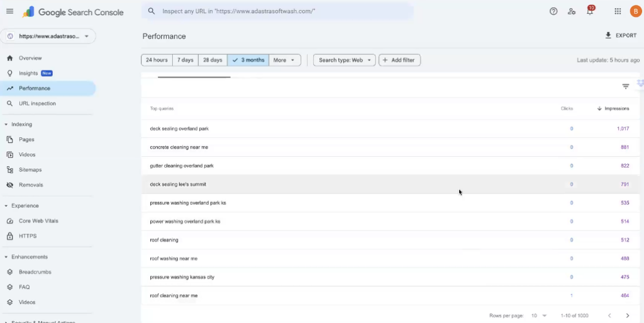Collapse the Indexing section
The width and height of the screenshot is (644, 323).
point(6,124)
